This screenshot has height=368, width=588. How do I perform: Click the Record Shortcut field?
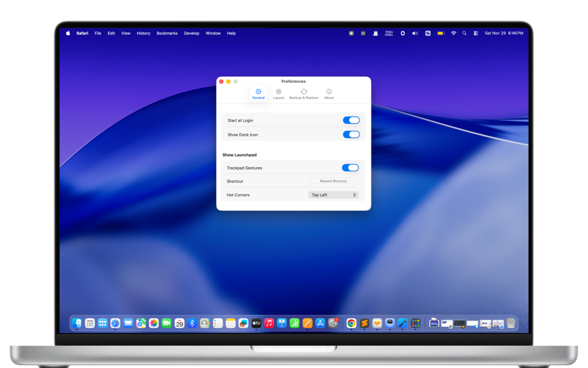click(x=333, y=181)
